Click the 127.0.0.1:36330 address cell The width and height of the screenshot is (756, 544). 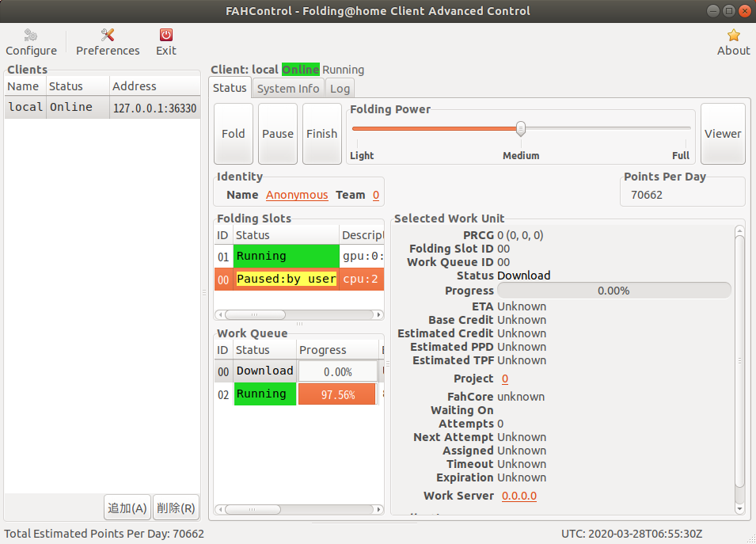[155, 108]
